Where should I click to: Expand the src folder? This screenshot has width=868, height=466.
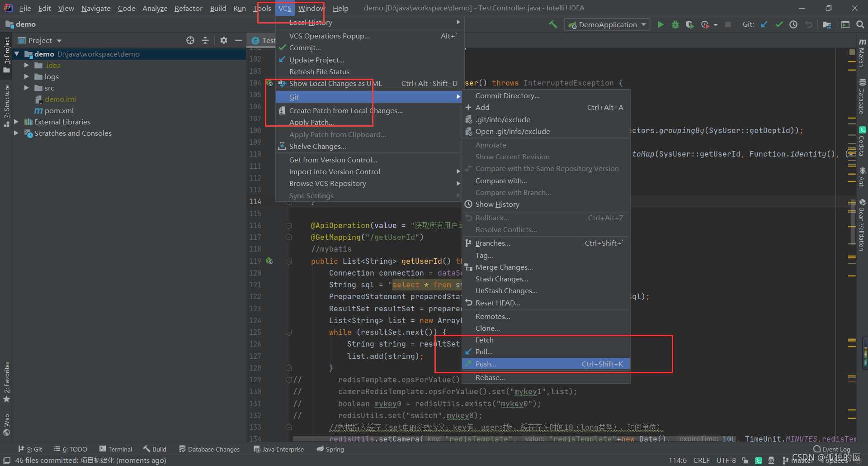pyautogui.click(x=26, y=88)
